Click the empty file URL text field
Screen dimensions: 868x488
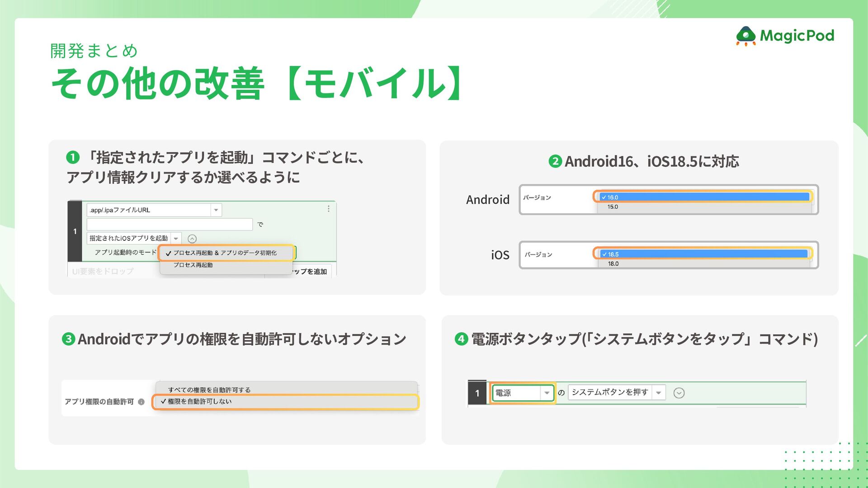point(170,224)
